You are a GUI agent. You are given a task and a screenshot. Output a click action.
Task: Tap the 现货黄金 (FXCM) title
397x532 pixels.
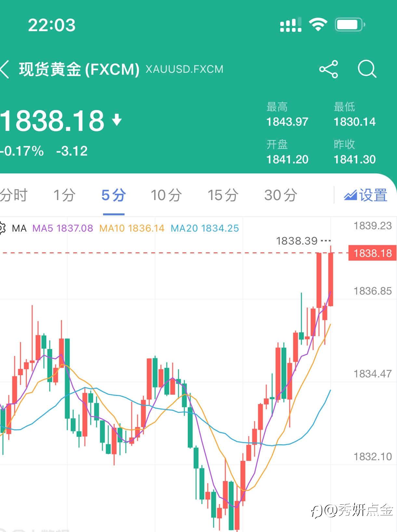point(79,69)
